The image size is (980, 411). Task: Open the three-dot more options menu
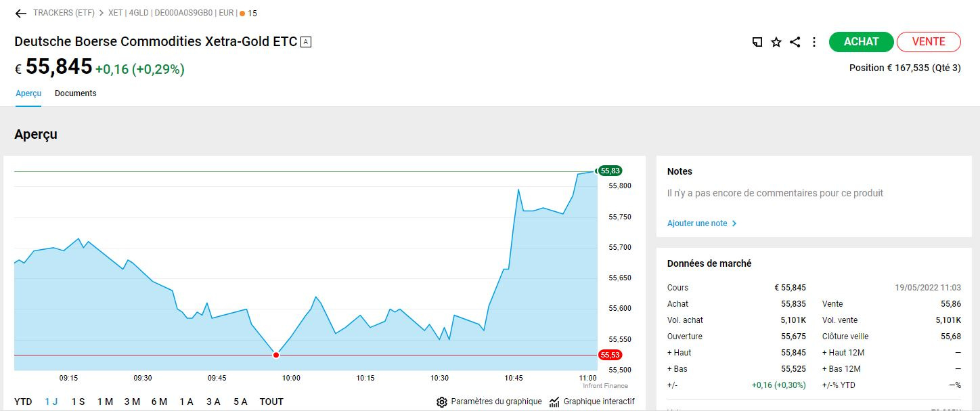point(814,42)
